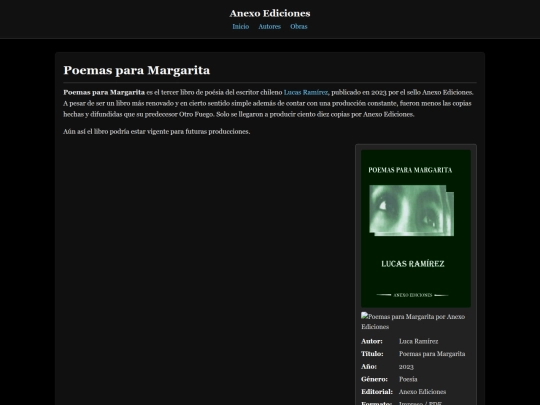Click the Anexo Ediciones site title
The image size is (540, 405).
[x=270, y=13]
